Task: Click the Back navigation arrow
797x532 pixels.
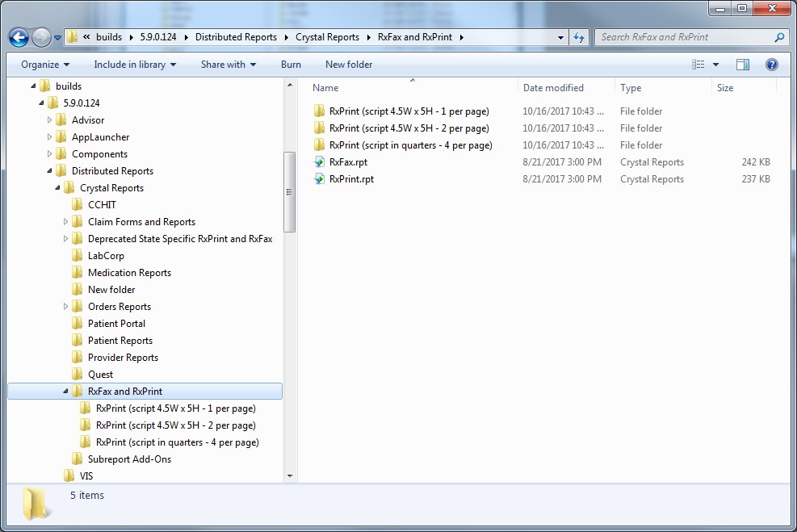Action: [18, 37]
